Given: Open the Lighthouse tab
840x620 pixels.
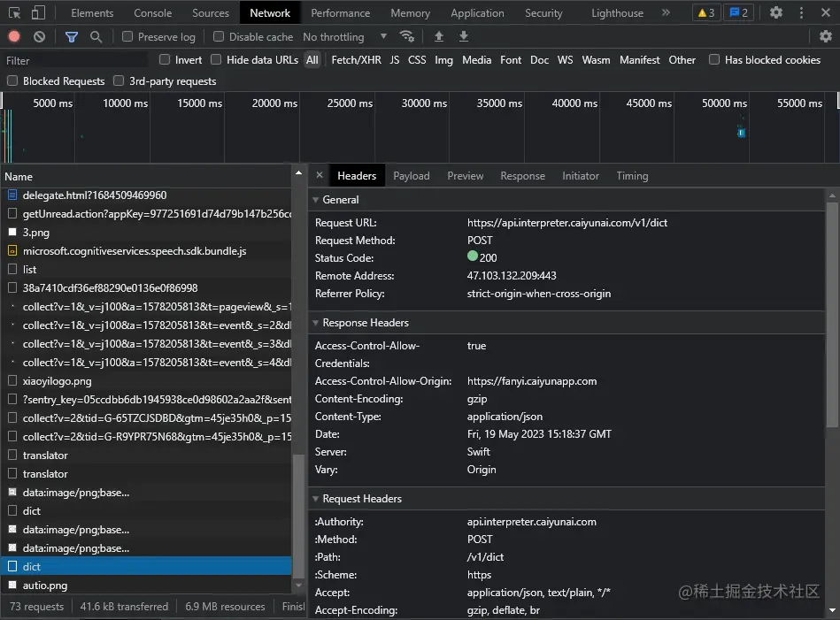Looking at the screenshot, I should tap(617, 13).
